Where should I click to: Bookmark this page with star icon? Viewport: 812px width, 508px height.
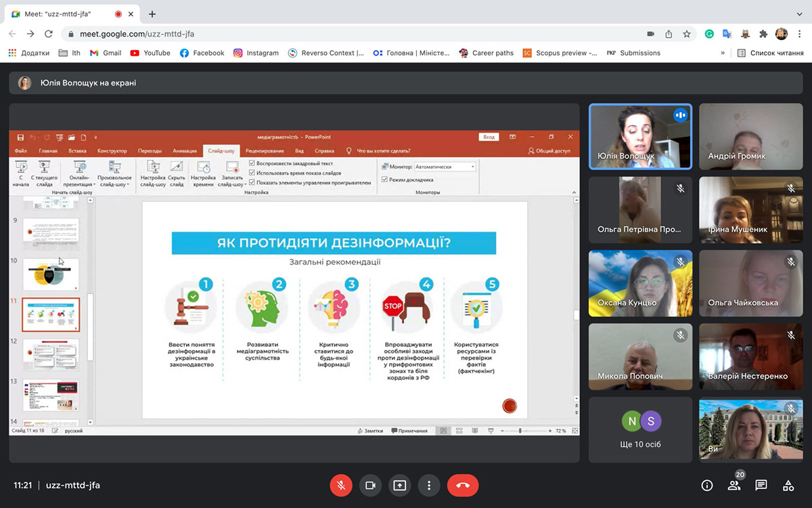click(x=687, y=34)
